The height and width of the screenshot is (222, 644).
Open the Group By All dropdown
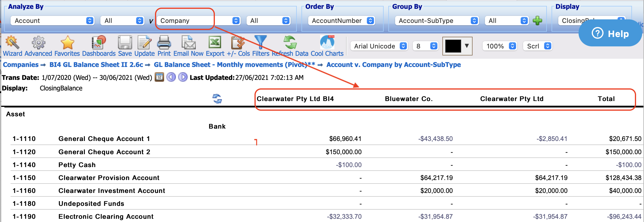coord(507,21)
